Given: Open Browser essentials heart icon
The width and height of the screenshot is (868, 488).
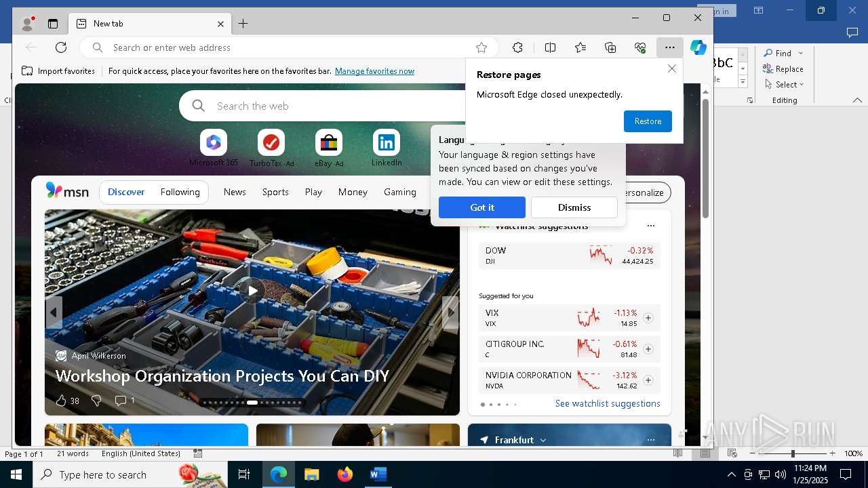Looking at the screenshot, I should pos(640,47).
